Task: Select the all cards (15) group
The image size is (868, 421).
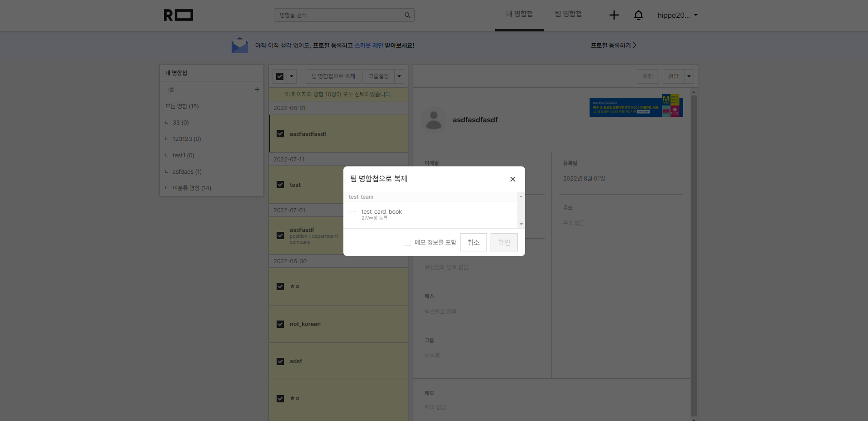Action: click(x=182, y=106)
